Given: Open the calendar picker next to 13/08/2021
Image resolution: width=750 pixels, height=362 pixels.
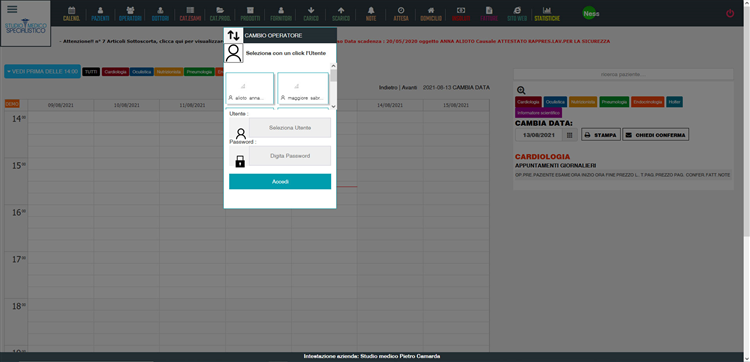Looking at the screenshot, I should coord(569,135).
